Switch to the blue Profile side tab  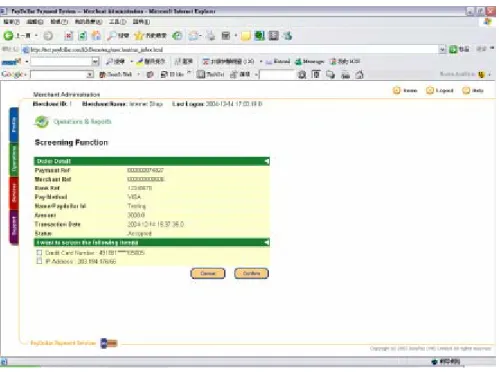coord(14,125)
